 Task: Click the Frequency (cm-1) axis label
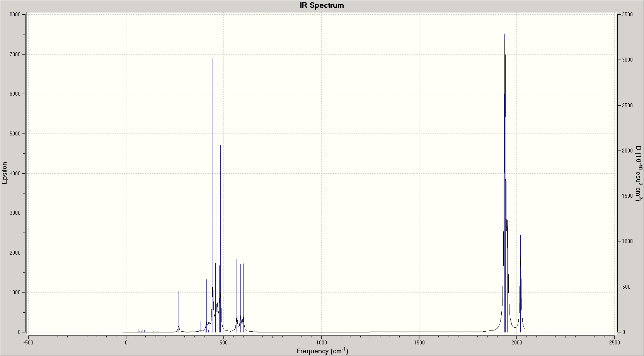pyautogui.click(x=322, y=351)
